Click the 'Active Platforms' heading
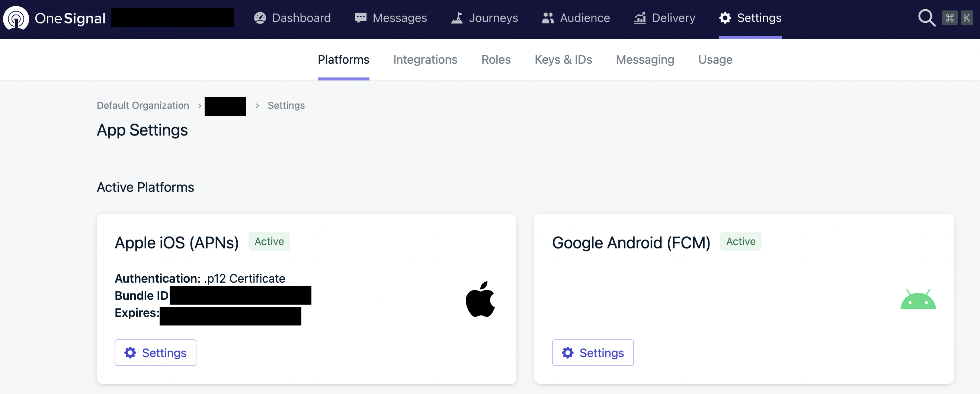 pos(145,187)
